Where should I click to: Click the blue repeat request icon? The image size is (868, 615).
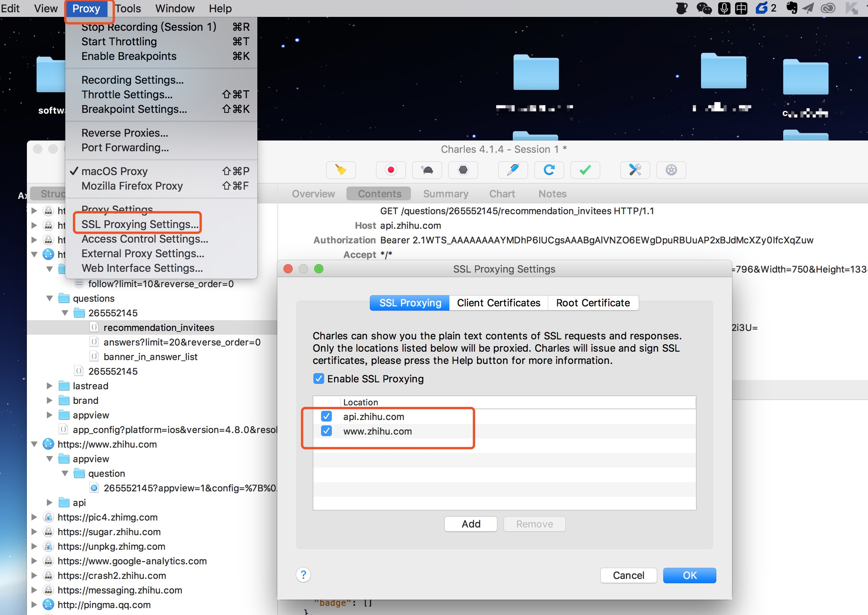point(549,170)
